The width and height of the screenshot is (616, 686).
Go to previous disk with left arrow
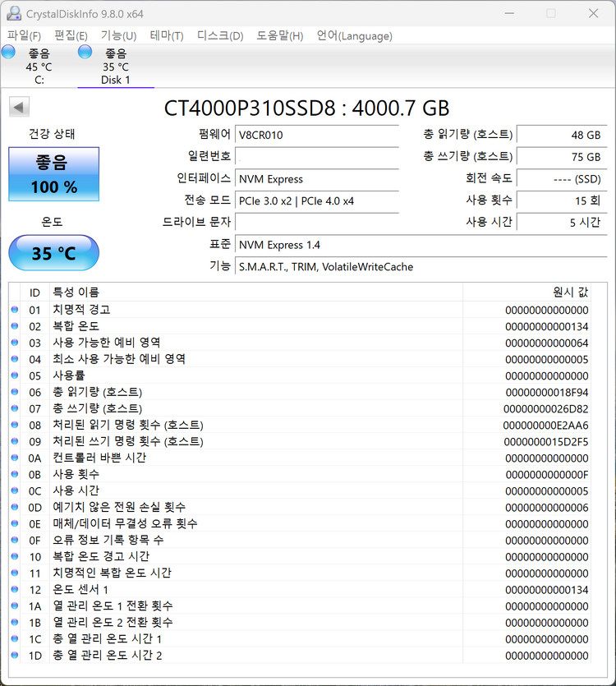click(19, 107)
